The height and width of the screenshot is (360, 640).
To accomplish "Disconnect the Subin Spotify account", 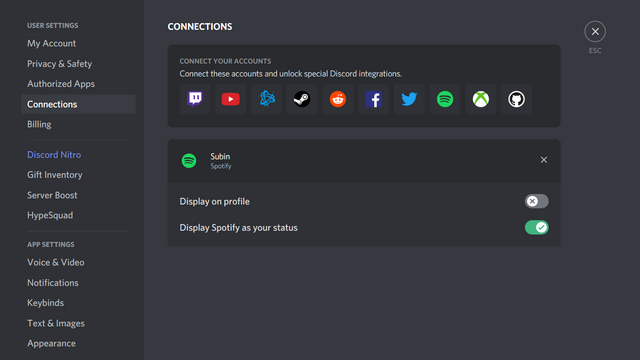I will coord(544,160).
